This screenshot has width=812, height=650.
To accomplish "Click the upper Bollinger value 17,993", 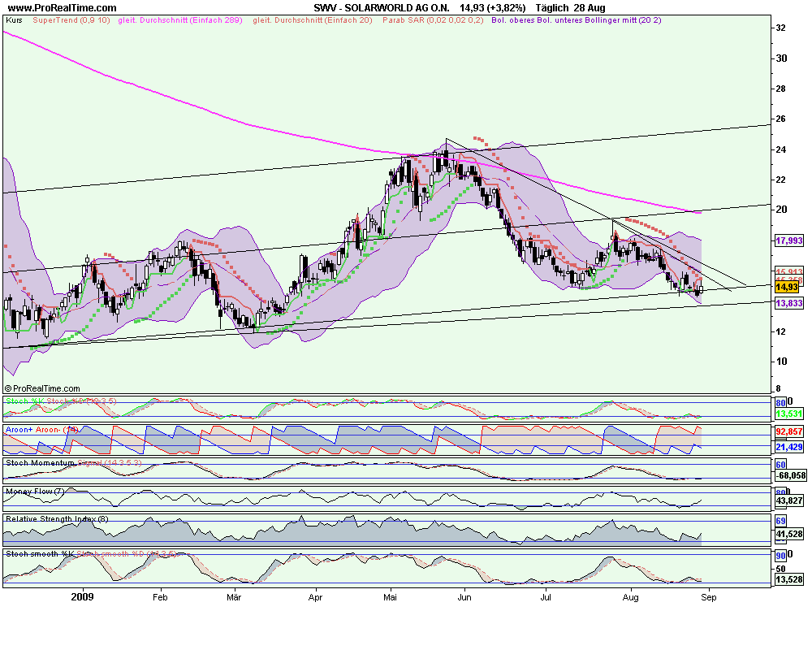I will pos(788,240).
